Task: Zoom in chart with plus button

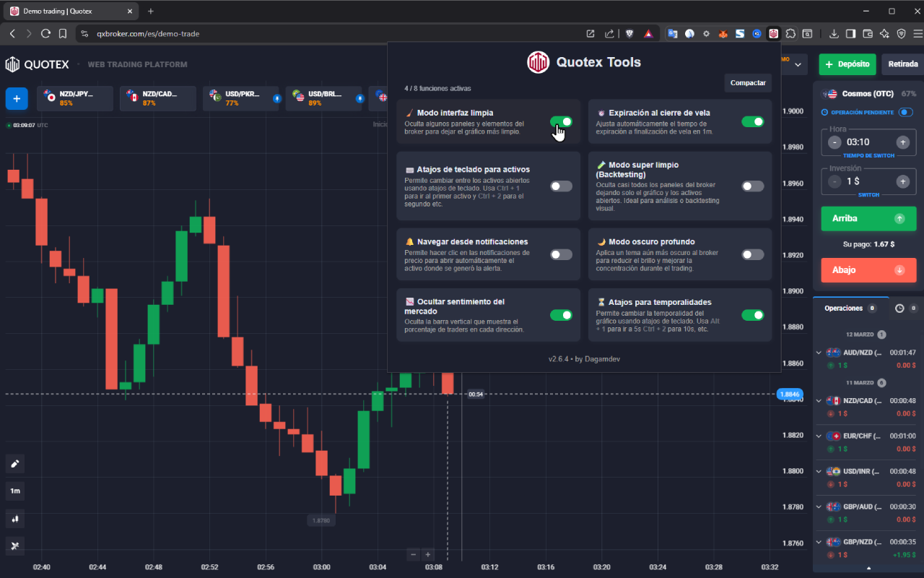Action: (427, 554)
